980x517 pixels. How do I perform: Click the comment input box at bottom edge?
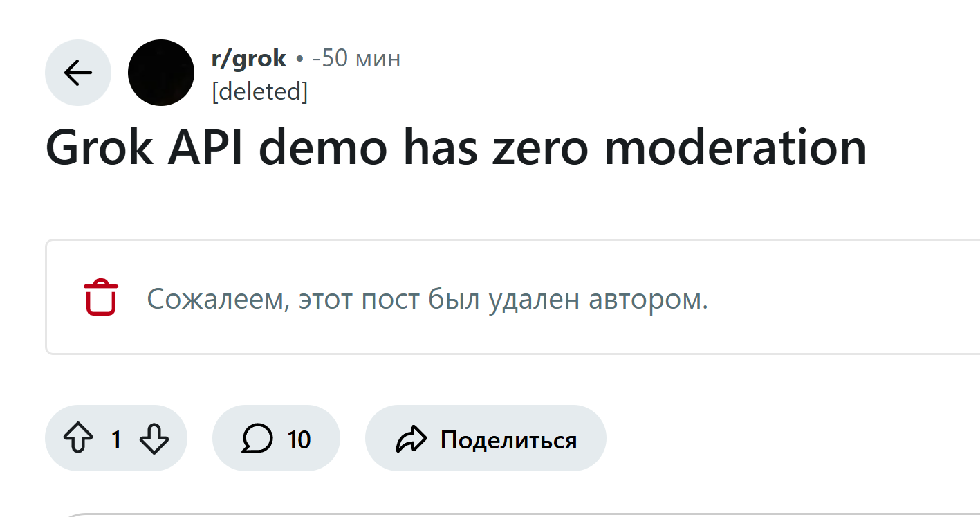[484, 514]
